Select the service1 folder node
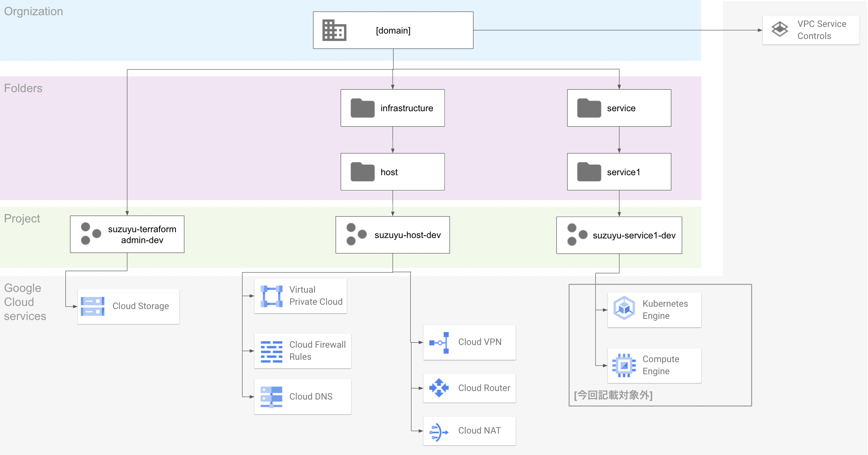This screenshot has width=868, height=455. point(619,172)
